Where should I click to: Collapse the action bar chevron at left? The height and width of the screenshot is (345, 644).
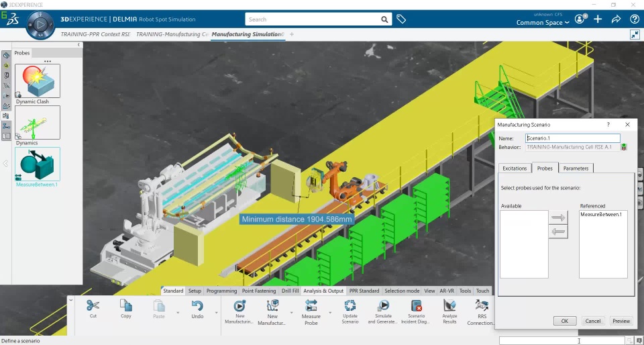coord(71,300)
